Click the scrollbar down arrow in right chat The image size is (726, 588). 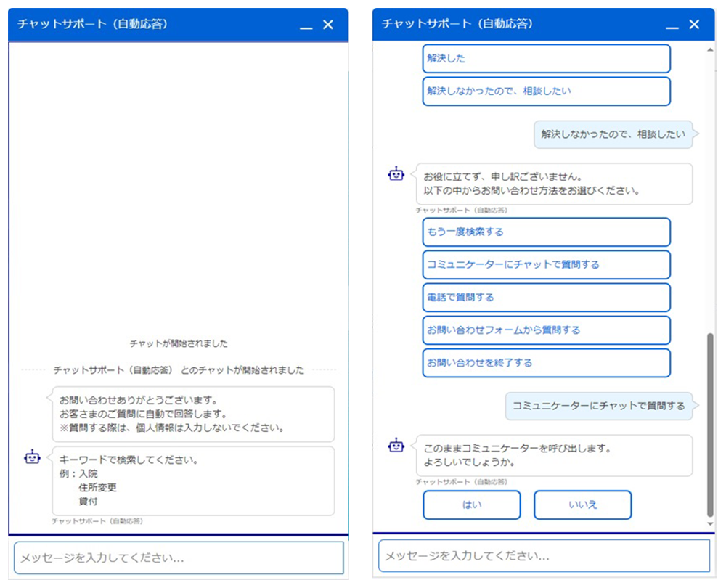(x=710, y=523)
